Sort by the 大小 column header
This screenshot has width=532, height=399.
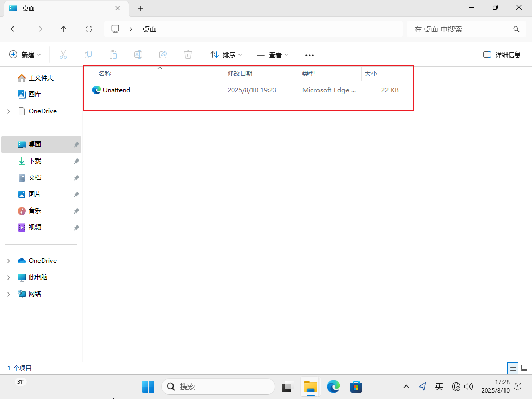tap(371, 74)
